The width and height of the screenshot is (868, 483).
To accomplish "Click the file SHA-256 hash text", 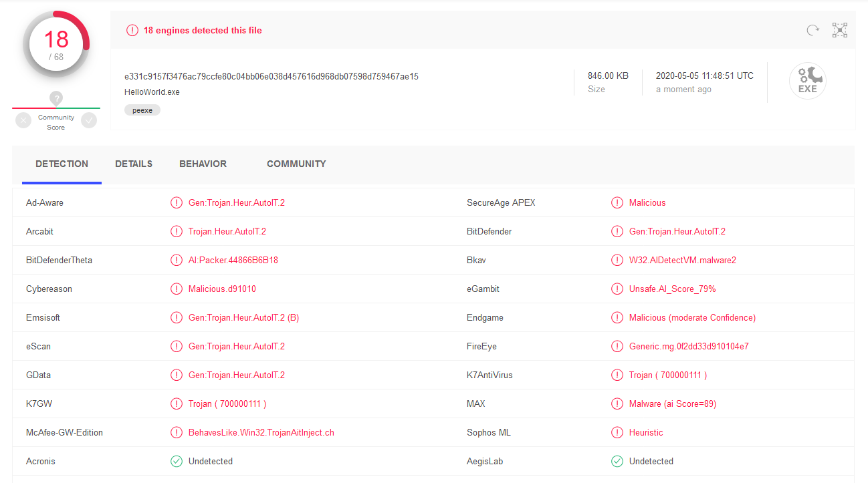I will point(271,76).
